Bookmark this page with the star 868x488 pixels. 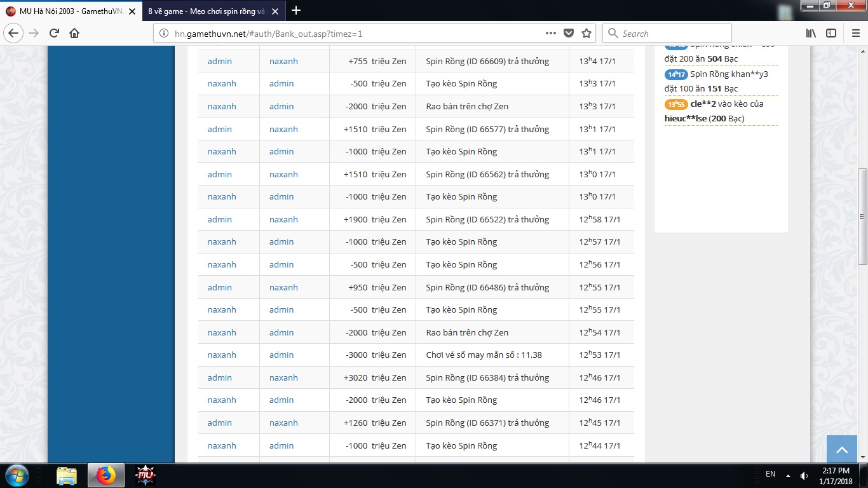pyautogui.click(x=587, y=33)
